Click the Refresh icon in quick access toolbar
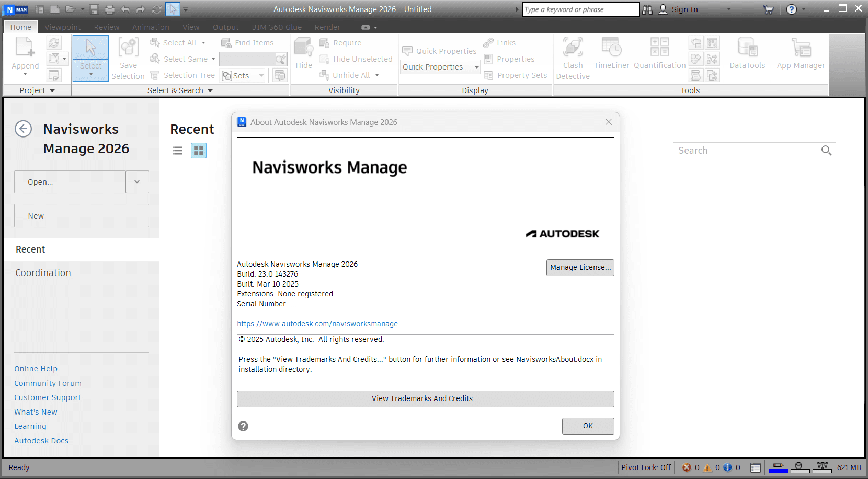The image size is (868, 479). click(157, 9)
